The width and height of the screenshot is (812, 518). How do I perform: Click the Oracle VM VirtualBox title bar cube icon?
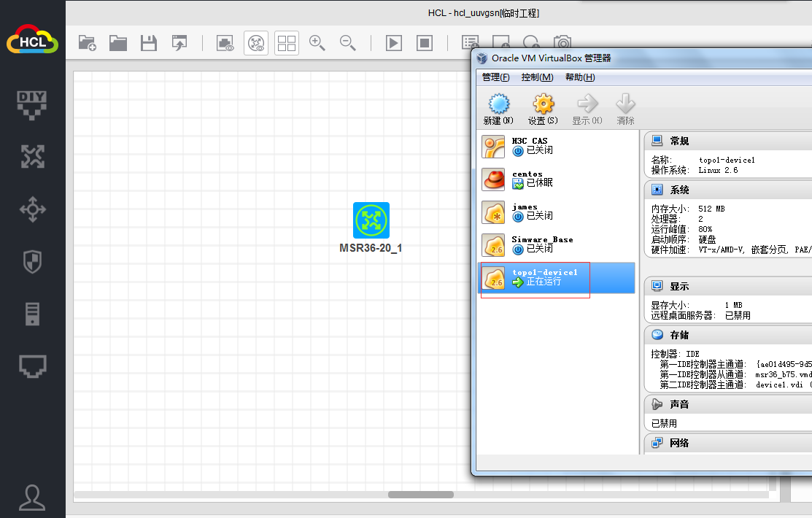tap(482, 58)
